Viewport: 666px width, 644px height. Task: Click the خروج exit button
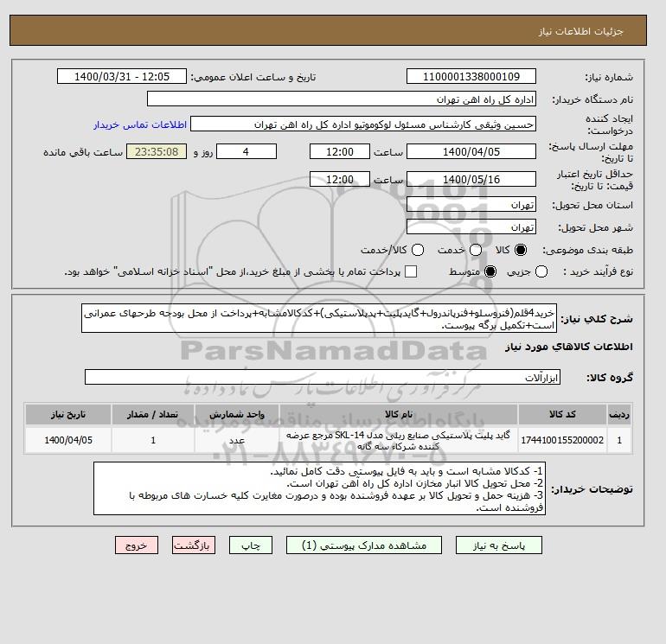137,545
